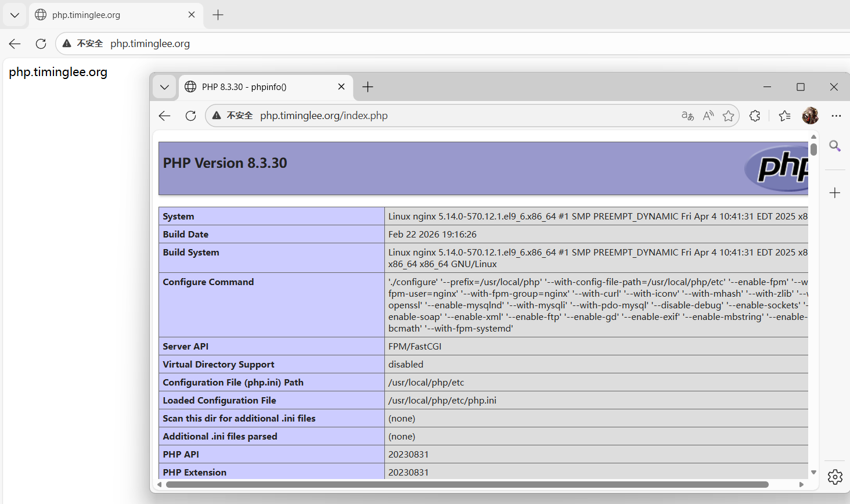View not-secure warning in front window

pyautogui.click(x=233, y=116)
